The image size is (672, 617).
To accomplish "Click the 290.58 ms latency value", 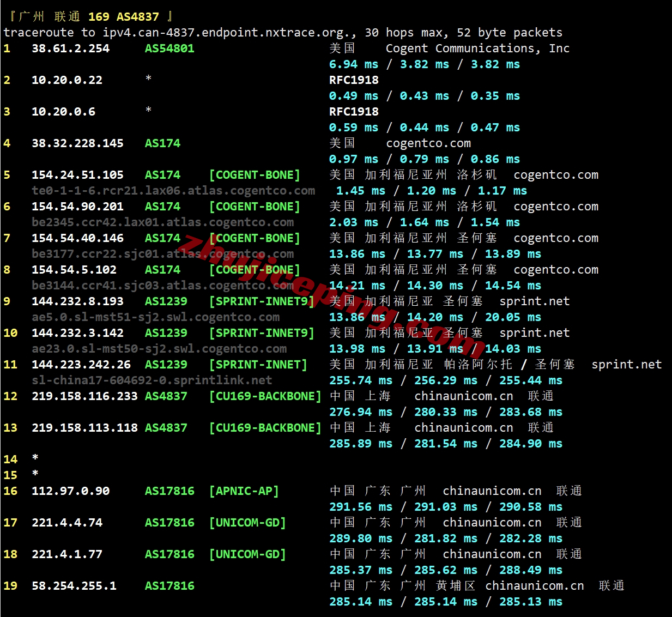I will 531,507.
